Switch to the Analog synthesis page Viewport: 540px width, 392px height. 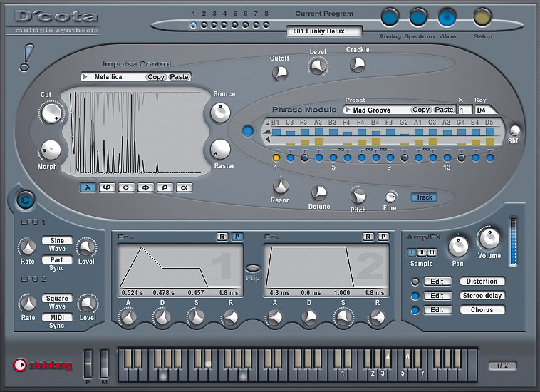coord(390,17)
